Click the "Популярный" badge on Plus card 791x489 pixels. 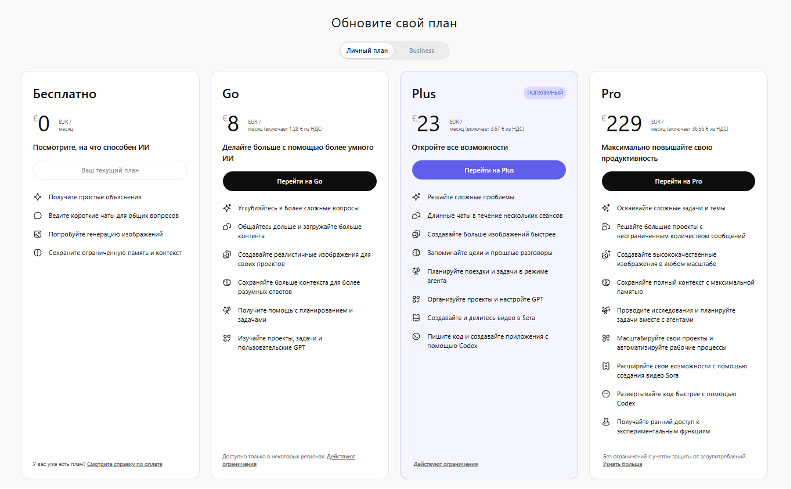tap(544, 93)
